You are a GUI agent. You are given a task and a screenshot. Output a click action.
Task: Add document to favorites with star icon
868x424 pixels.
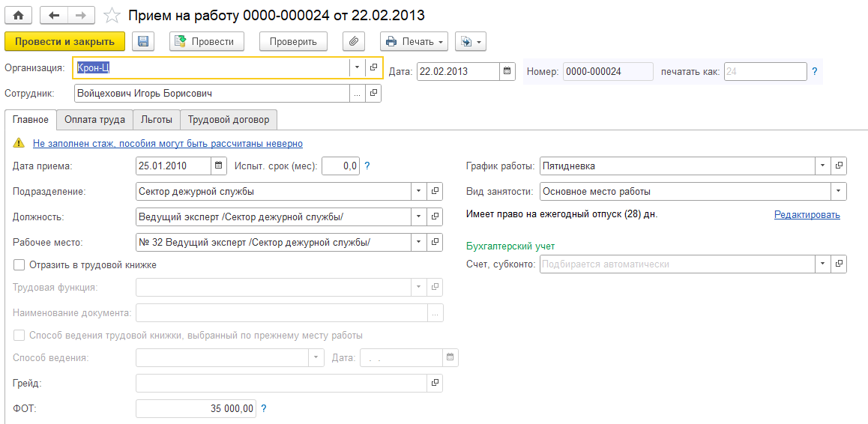tap(112, 15)
